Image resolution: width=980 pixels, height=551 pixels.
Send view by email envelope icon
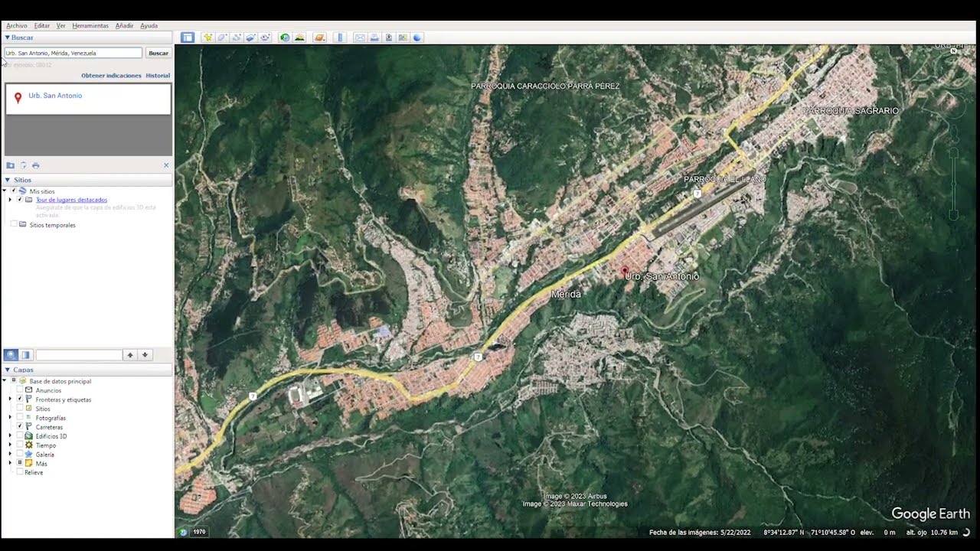[360, 37]
